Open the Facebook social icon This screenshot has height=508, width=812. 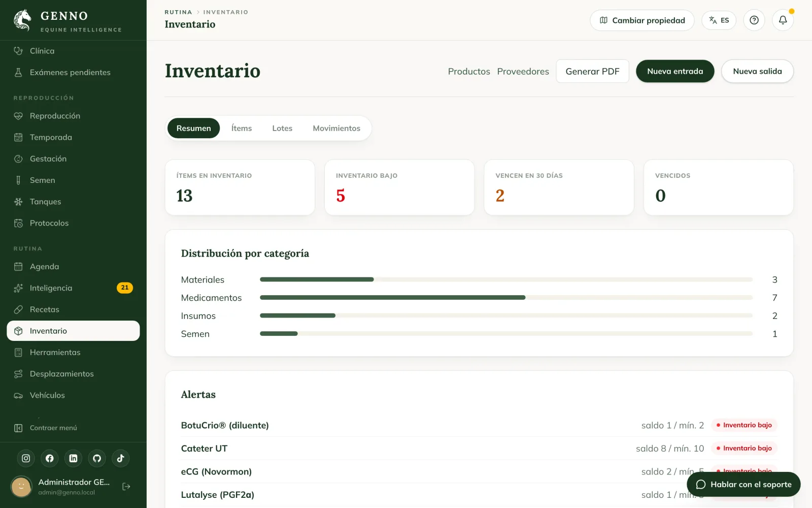[x=50, y=458]
